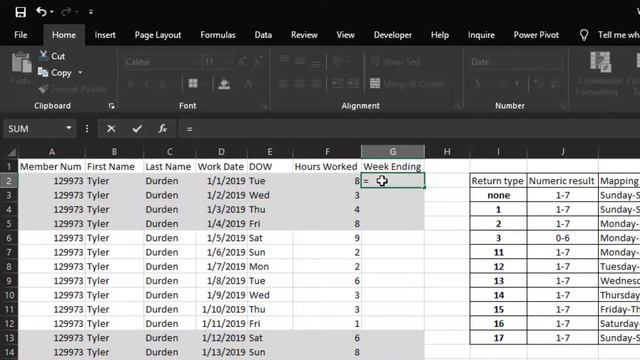Save the workbook from the quick access toolbar
This screenshot has height=360, width=640.
(x=20, y=12)
